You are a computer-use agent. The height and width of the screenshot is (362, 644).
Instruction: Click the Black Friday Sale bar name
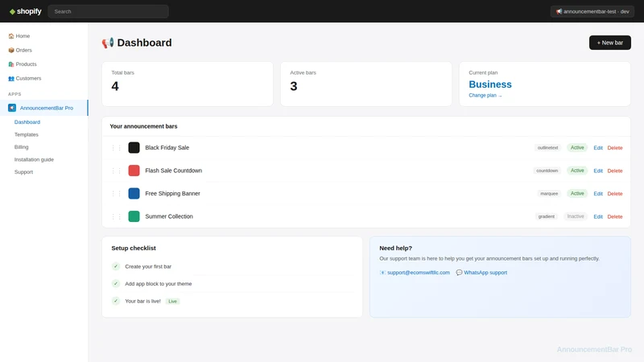pos(167,148)
